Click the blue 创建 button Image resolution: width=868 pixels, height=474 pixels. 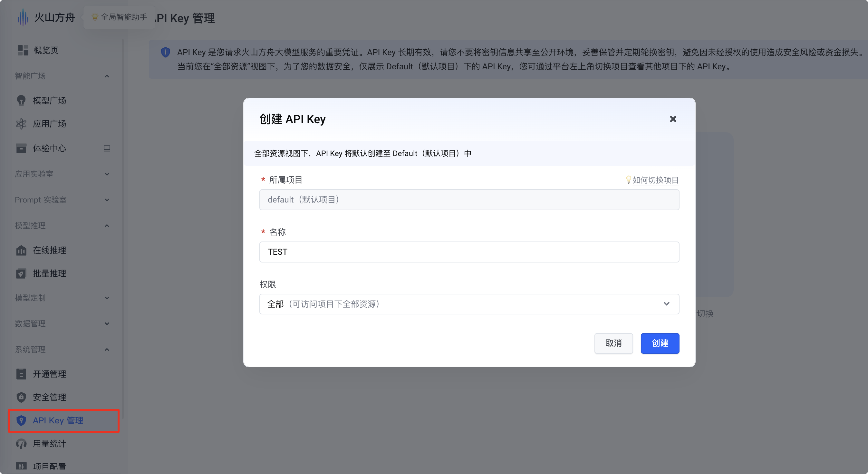[660, 343]
